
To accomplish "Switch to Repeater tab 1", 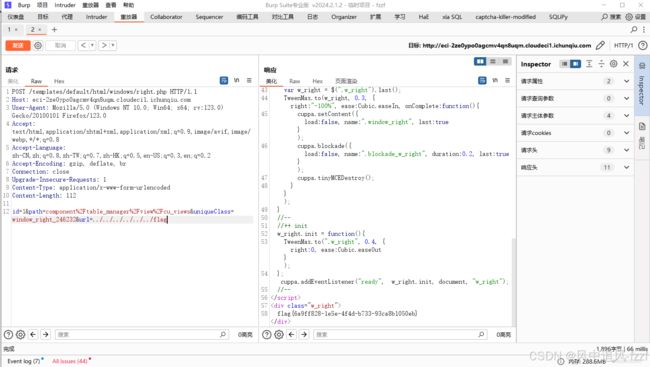I will click(9, 29).
